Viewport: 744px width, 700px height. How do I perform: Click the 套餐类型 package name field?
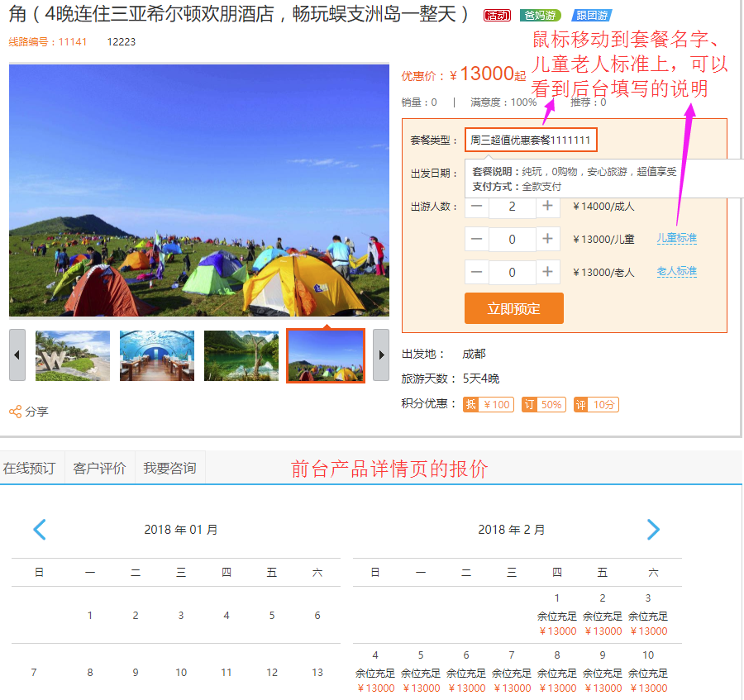532,139
